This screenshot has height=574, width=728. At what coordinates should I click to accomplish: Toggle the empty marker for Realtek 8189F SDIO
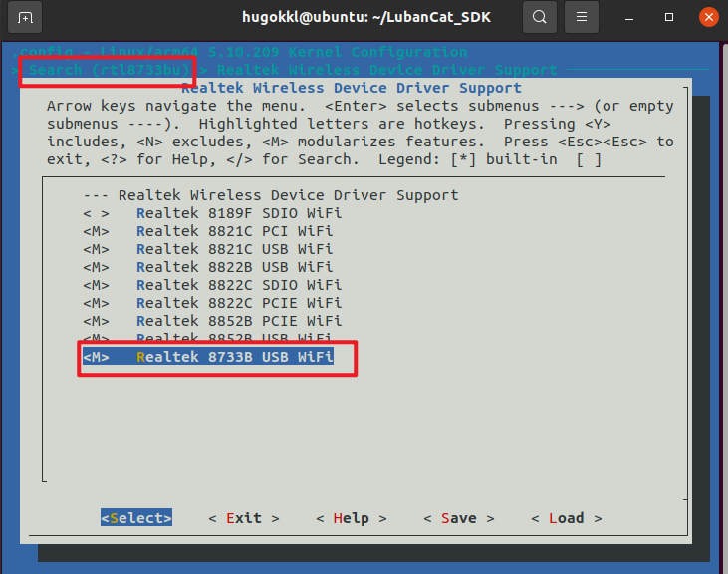[x=96, y=212]
